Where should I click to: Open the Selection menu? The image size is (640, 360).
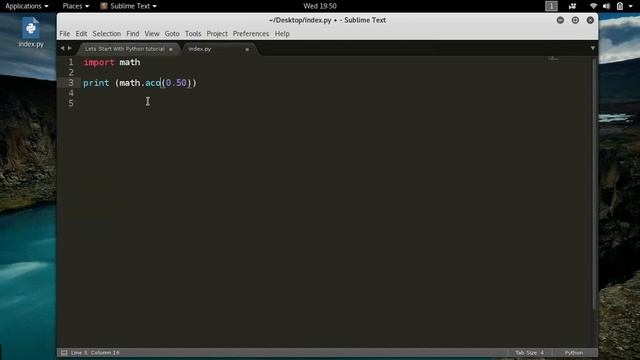(x=107, y=34)
